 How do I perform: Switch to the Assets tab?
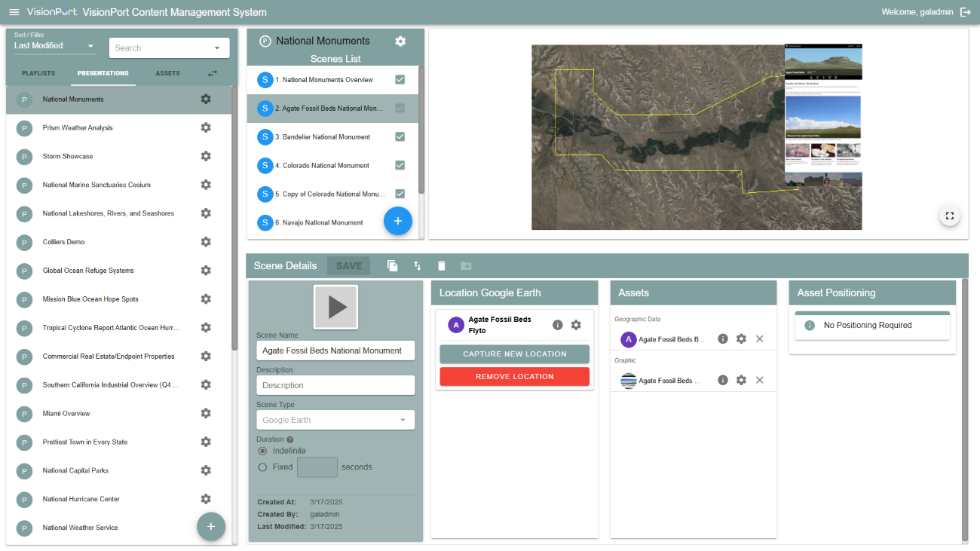[167, 74]
